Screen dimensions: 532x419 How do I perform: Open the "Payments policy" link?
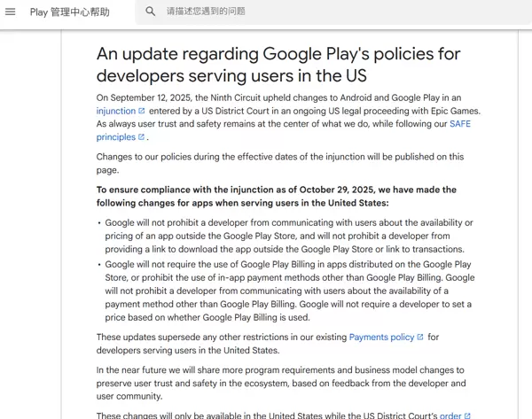click(x=381, y=338)
